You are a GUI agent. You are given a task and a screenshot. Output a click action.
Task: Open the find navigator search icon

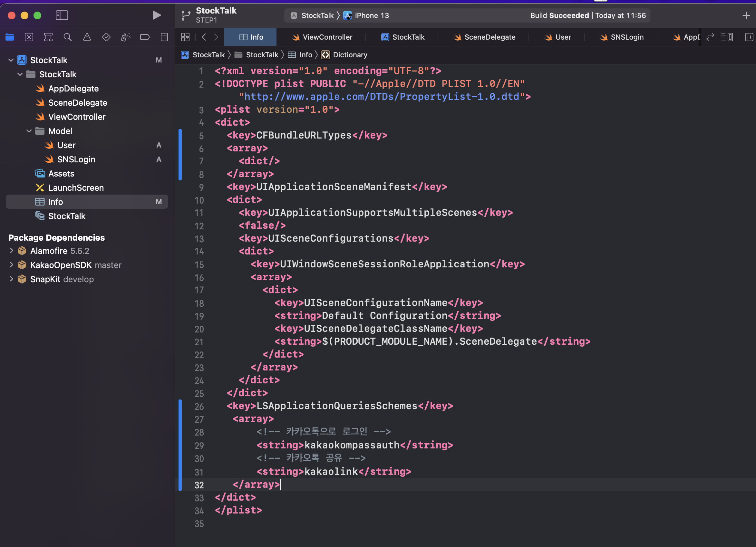coord(68,37)
